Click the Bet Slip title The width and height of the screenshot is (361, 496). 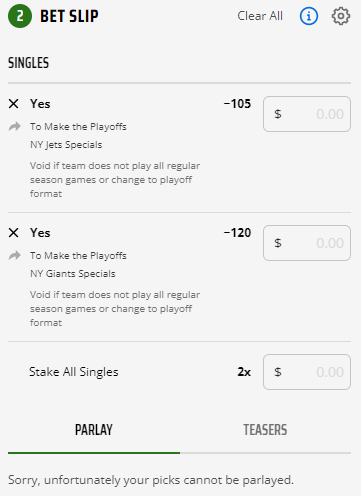(69, 16)
